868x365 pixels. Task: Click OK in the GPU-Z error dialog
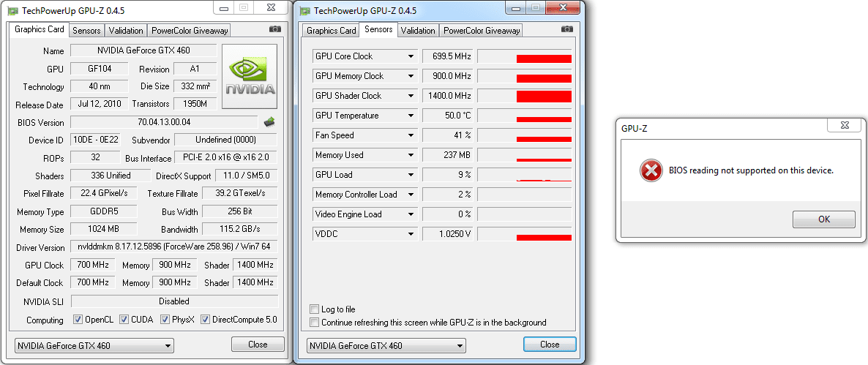[x=823, y=219]
